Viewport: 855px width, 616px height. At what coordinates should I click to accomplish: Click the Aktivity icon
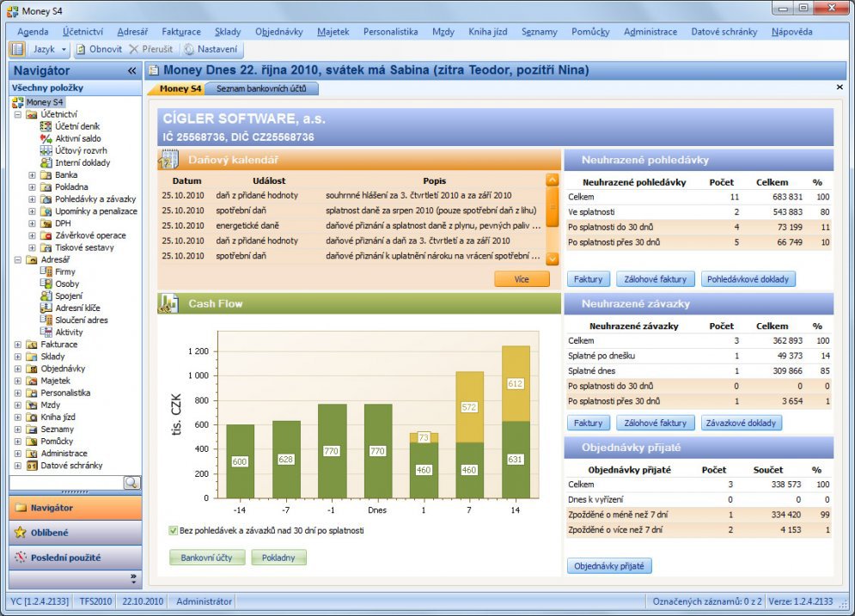click(x=46, y=332)
